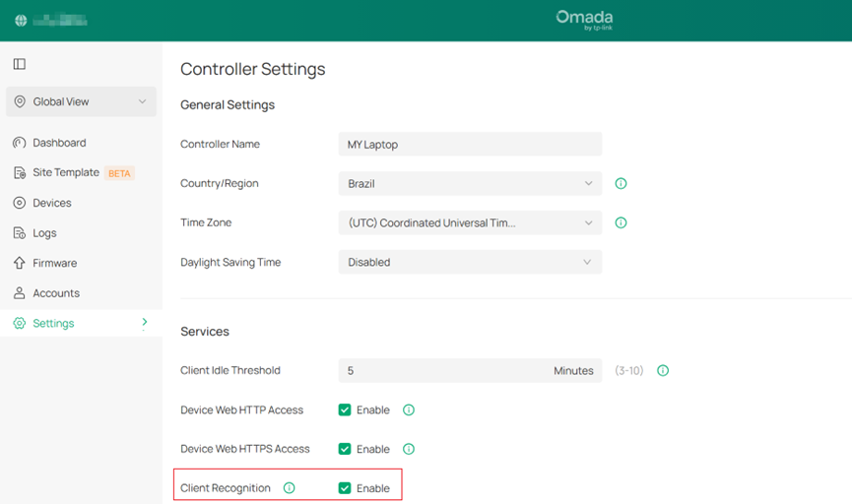Click the Controller Name input field
The width and height of the screenshot is (852, 504).
tap(469, 145)
